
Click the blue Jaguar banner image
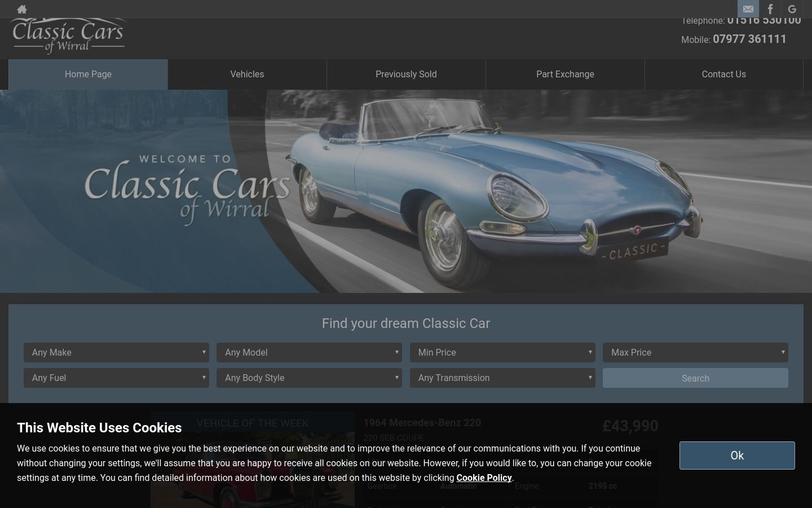406,191
